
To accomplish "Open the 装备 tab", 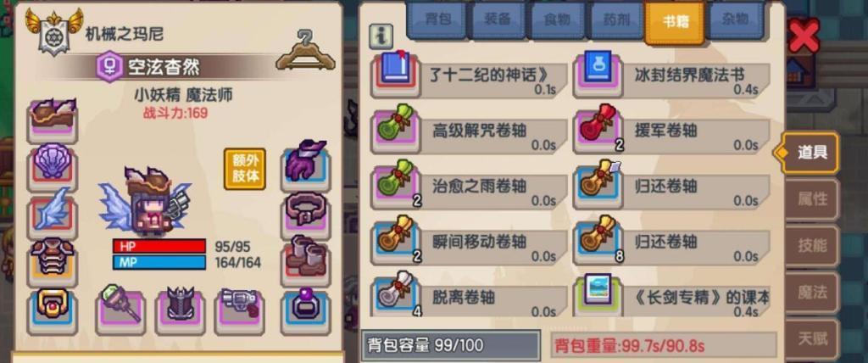I will click(497, 20).
